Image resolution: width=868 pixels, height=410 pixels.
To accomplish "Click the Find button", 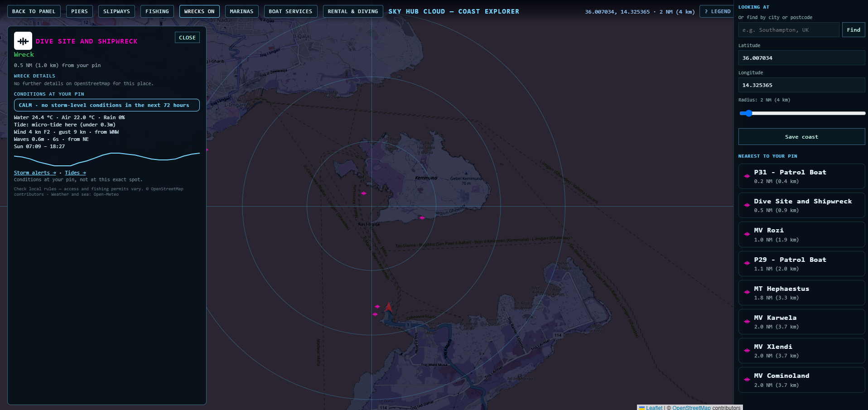I will [854, 30].
